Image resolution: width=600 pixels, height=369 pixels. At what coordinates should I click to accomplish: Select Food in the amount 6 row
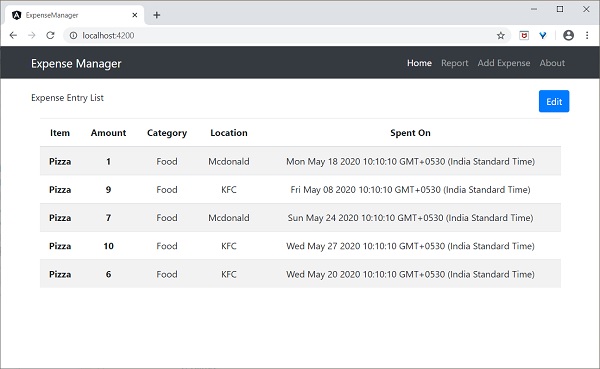[x=167, y=274]
